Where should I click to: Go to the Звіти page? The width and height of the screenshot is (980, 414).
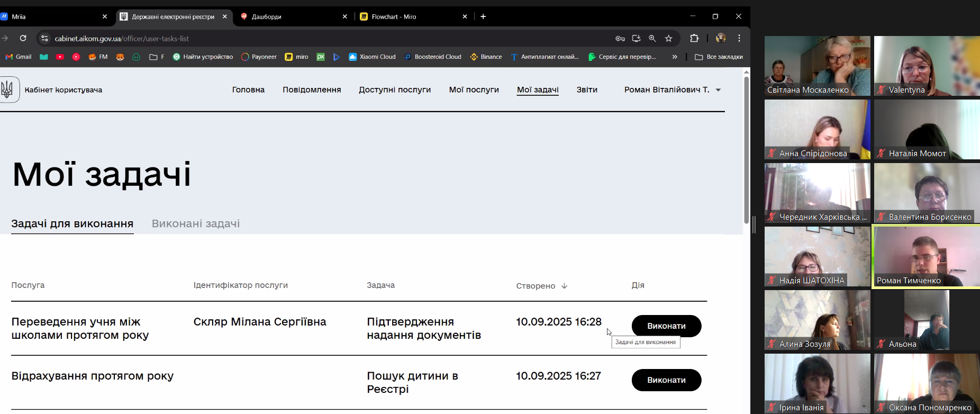pyautogui.click(x=587, y=90)
